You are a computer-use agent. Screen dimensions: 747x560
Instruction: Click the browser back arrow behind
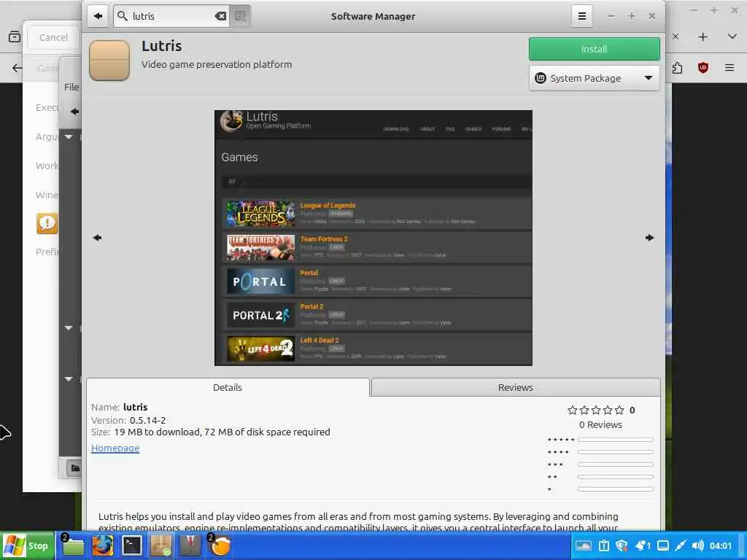click(x=18, y=68)
